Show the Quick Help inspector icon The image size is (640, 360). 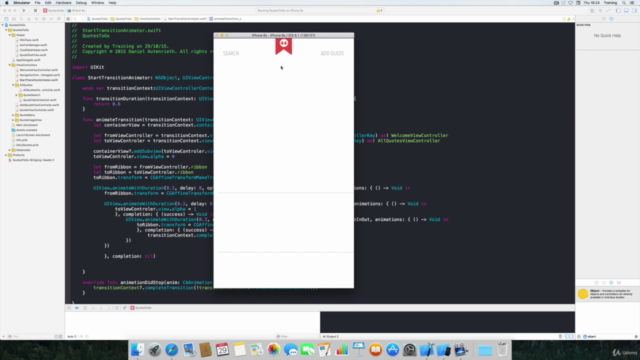click(611, 19)
